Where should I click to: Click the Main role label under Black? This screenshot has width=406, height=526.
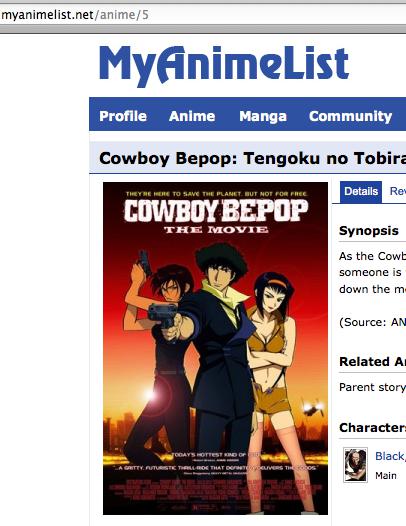coord(386,476)
